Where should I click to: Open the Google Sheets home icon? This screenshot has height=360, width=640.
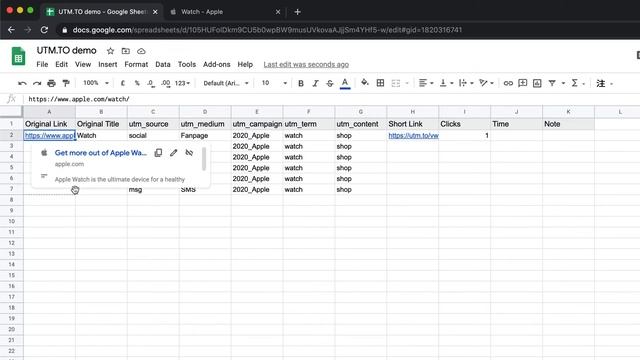tap(18, 56)
